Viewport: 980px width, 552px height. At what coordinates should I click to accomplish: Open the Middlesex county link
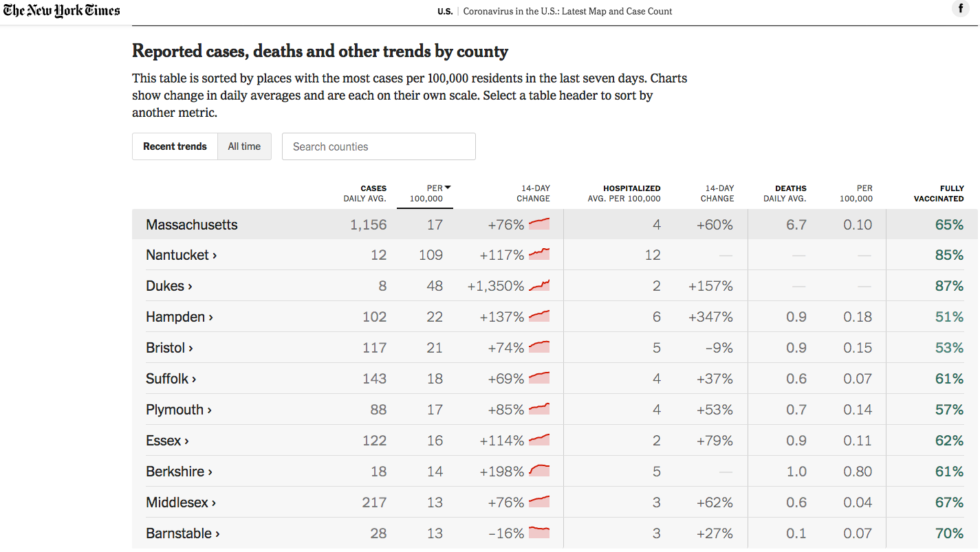click(181, 503)
